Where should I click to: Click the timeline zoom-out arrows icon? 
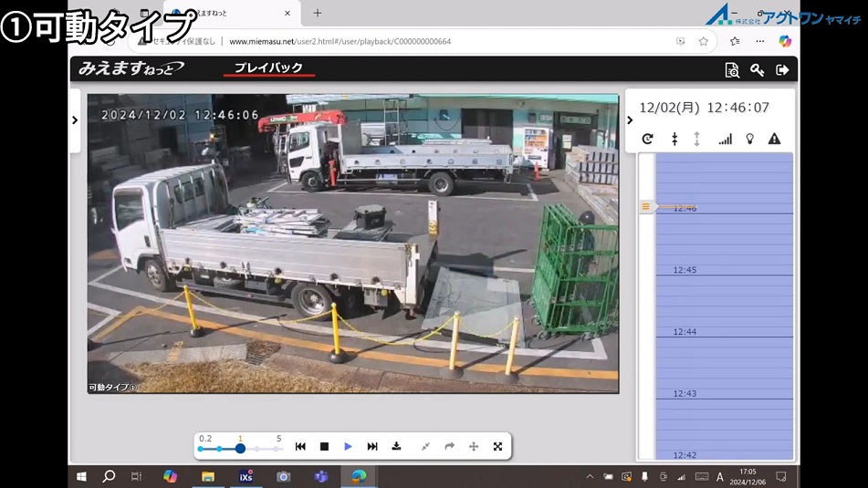(696, 139)
